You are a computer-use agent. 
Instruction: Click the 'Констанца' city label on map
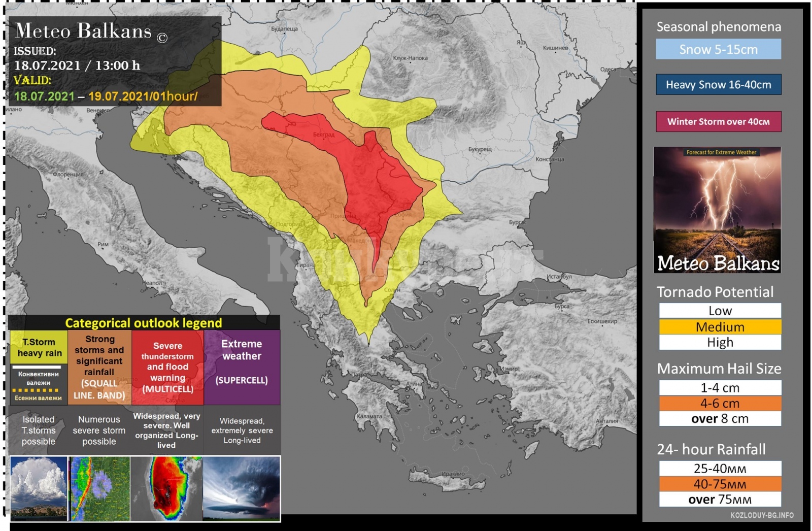click(x=550, y=159)
